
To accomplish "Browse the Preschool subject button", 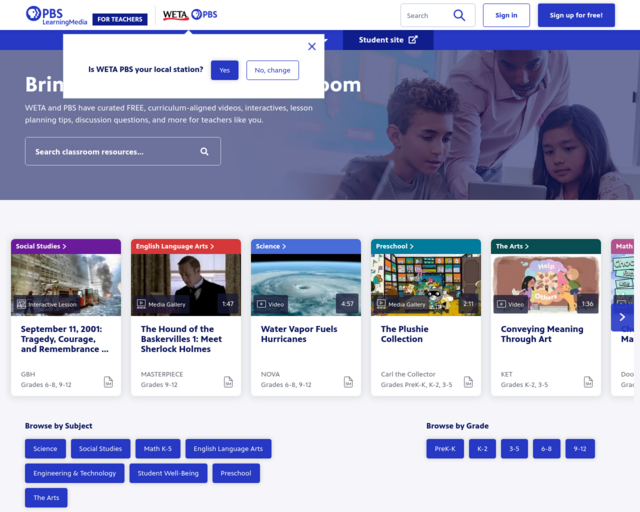I will pos(236,473).
